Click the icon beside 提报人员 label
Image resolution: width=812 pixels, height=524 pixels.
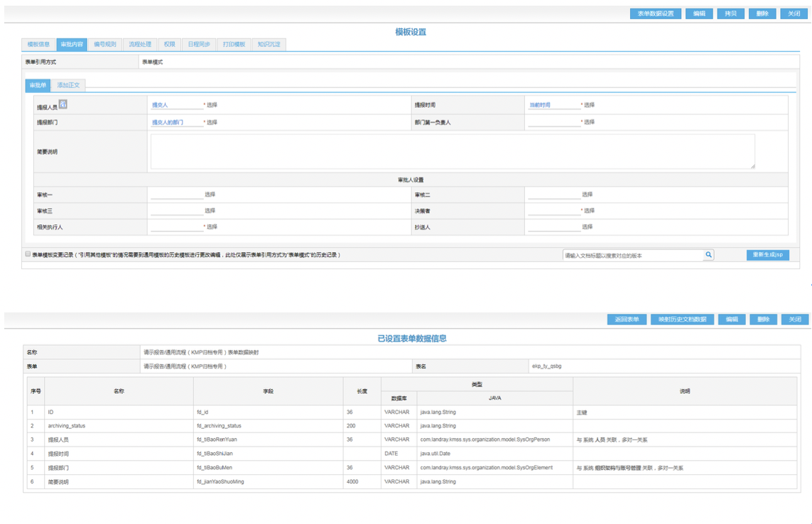pos(63,104)
